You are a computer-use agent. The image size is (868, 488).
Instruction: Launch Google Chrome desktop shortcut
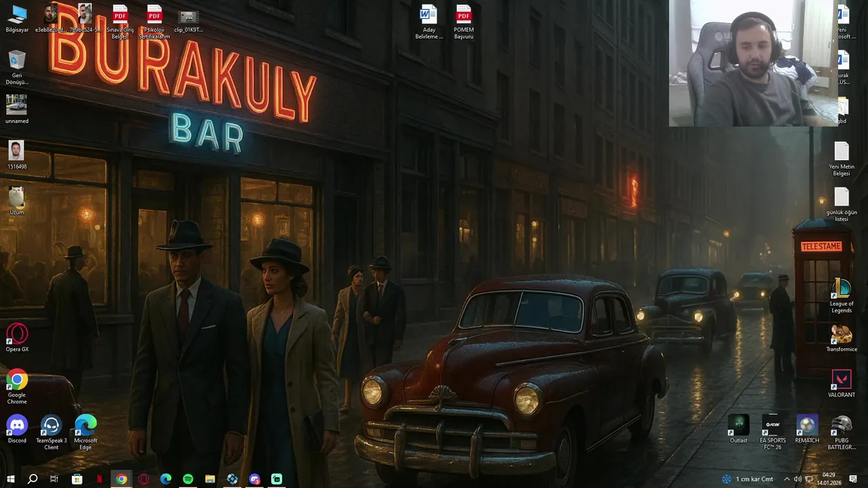coord(17,386)
